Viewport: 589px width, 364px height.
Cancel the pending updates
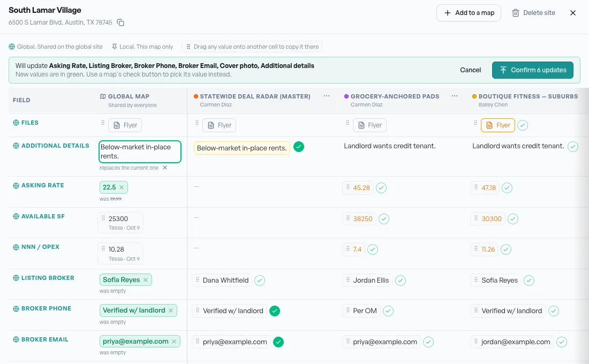(x=470, y=70)
